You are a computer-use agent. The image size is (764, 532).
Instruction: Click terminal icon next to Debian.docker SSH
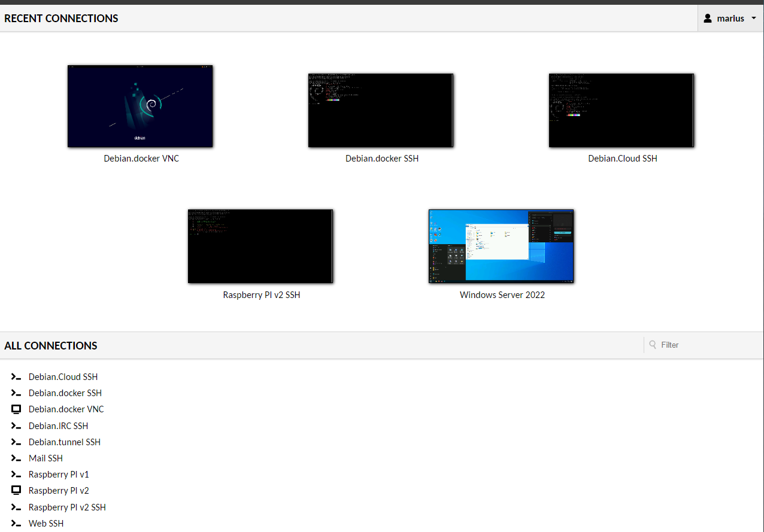pyautogui.click(x=16, y=393)
